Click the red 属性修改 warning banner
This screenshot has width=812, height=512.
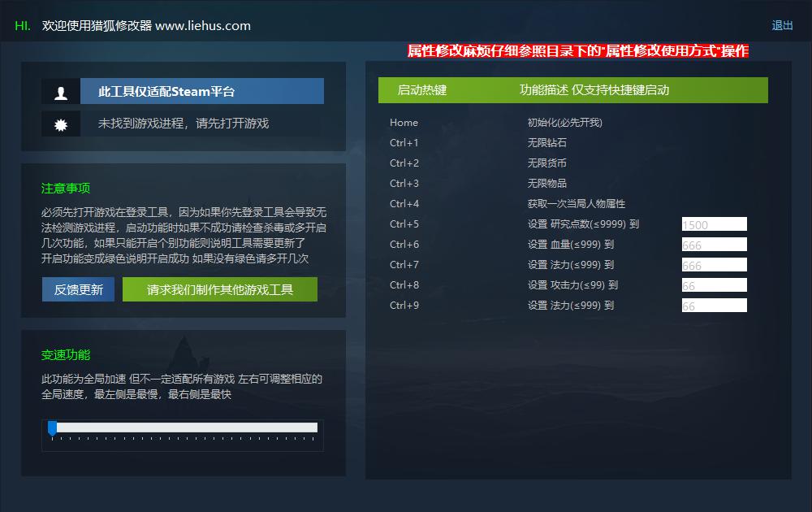[x=578, y=50]
